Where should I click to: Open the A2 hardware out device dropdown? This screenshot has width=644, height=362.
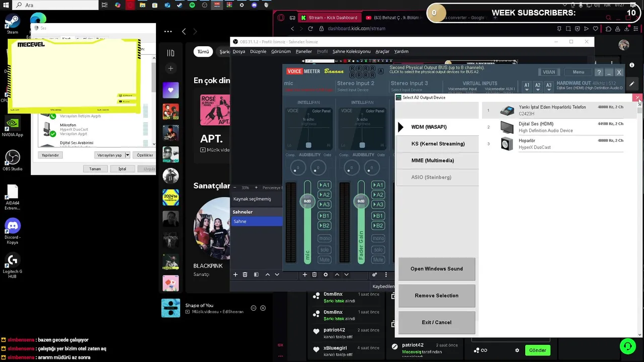pyautogui.click(x=538, y=86)
